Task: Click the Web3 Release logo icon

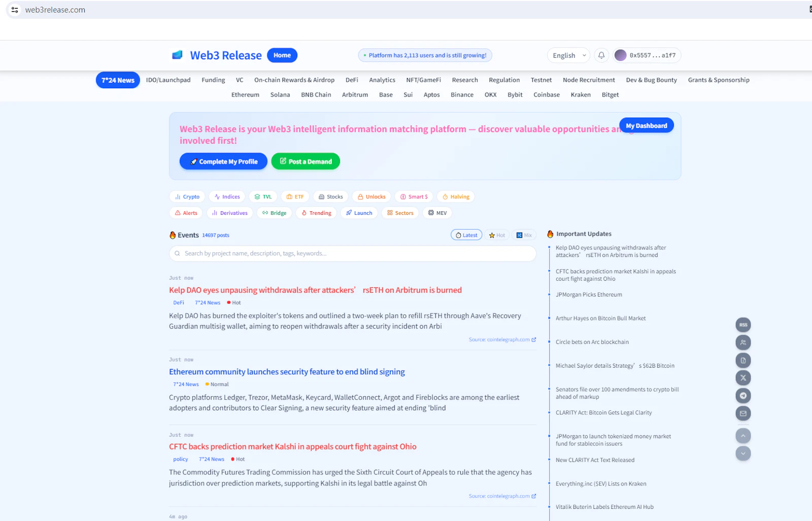Action: [x=177, y=55]
